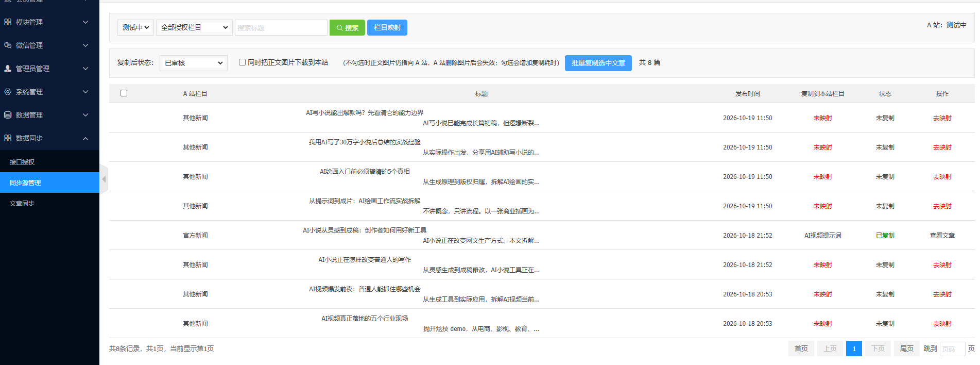Click 查看文章 for AI小说从灵感到成稿 row
The image size is (980, 365).
tap(942, 236)
